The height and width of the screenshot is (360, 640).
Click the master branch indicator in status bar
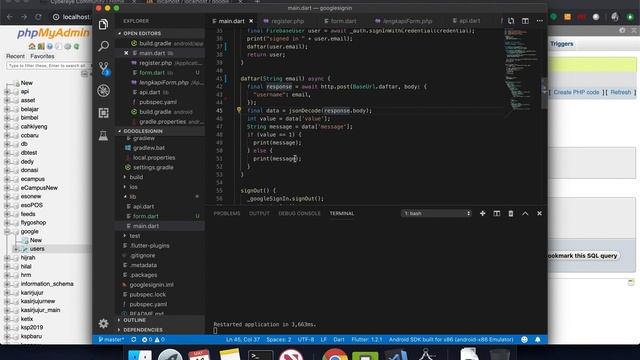click(111, 340)
